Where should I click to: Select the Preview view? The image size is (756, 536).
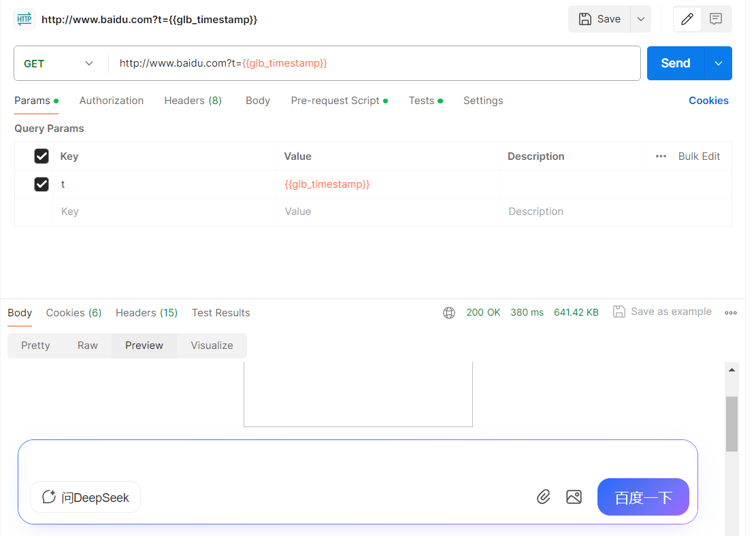[144, 346]
